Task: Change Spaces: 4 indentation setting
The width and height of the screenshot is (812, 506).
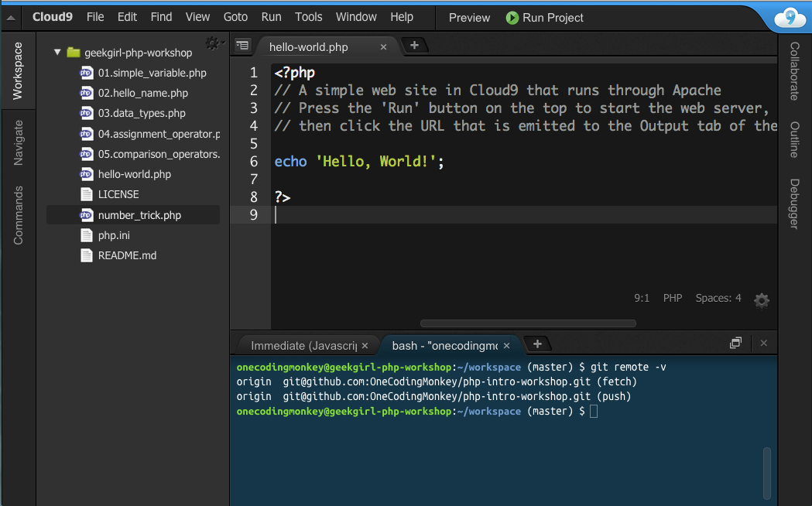Action: point(718,298)
